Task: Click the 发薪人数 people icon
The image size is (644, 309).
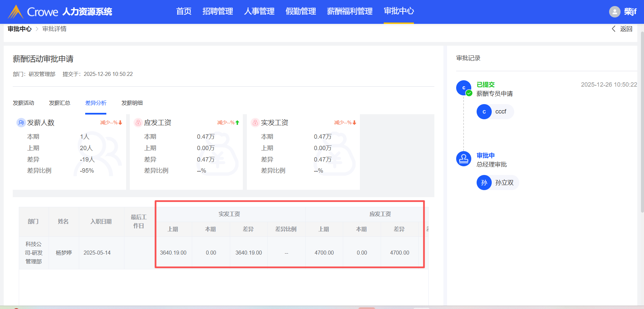Action: click(x=21, y=123)
